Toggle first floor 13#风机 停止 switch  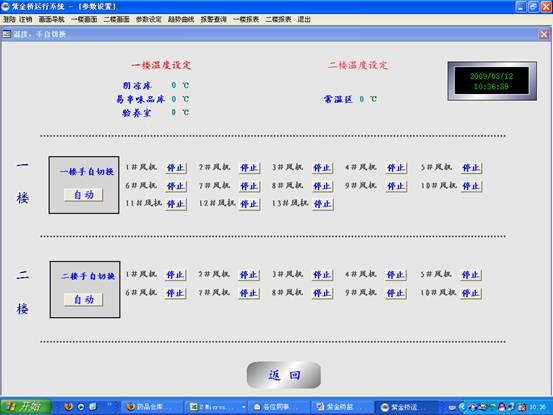pos(322,204)
